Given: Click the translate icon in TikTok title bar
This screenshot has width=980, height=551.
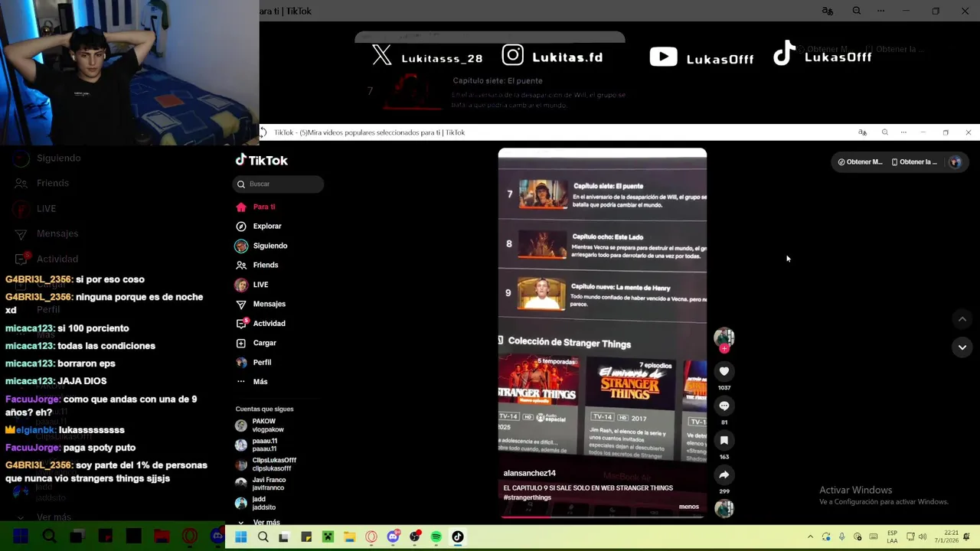Looking at the screenshot, I should point(862,132).
